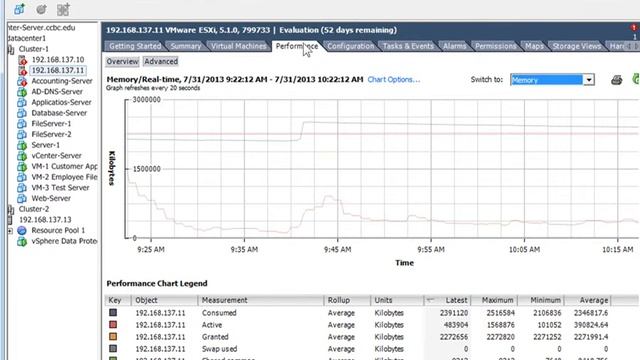Click the vSphere Data Protection VM icon
The width and height of the screenshot is (640, 360).
tap(22, 241)
